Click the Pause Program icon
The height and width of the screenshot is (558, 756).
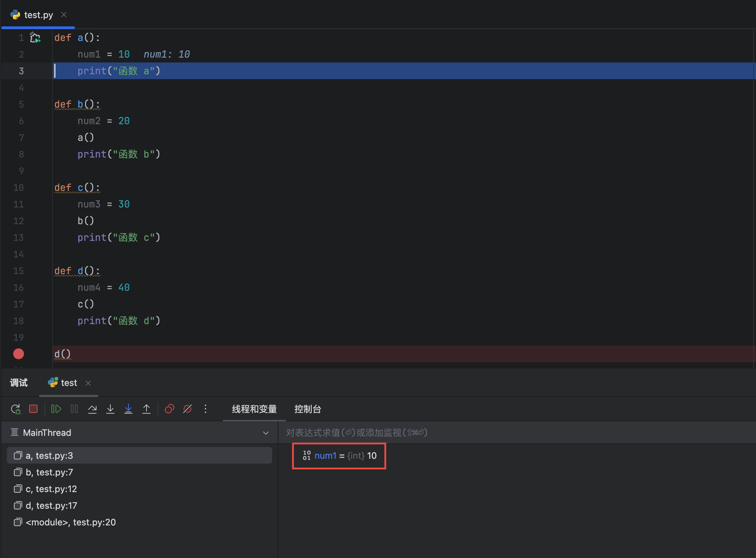[x=74, y=409]
